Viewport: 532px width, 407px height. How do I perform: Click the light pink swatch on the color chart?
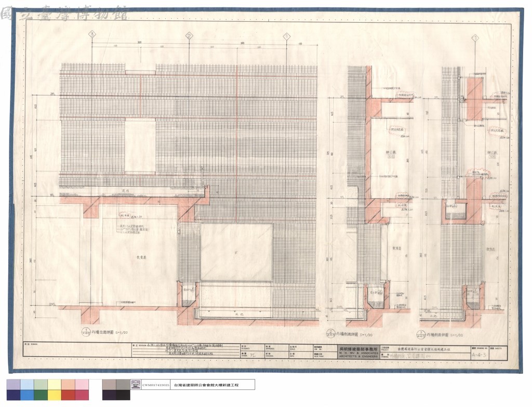82,385
